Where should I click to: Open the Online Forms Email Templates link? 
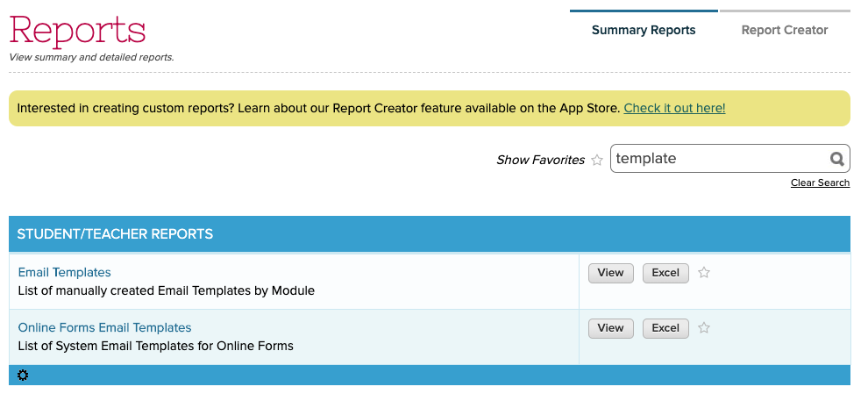(x=104, y=327)
